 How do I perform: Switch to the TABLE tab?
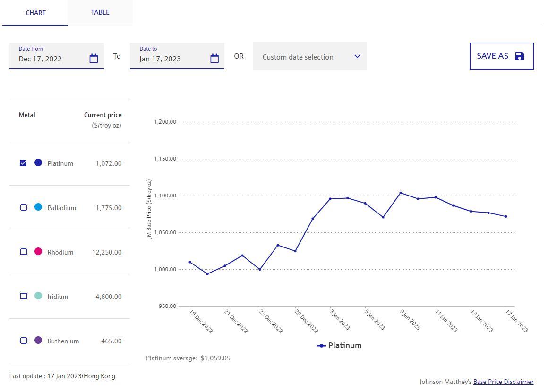(100, 13)
